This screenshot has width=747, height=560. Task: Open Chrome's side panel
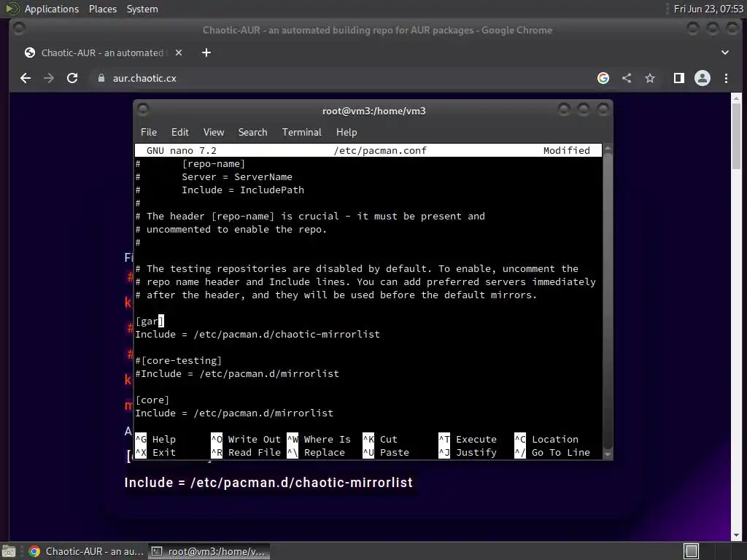679,78
